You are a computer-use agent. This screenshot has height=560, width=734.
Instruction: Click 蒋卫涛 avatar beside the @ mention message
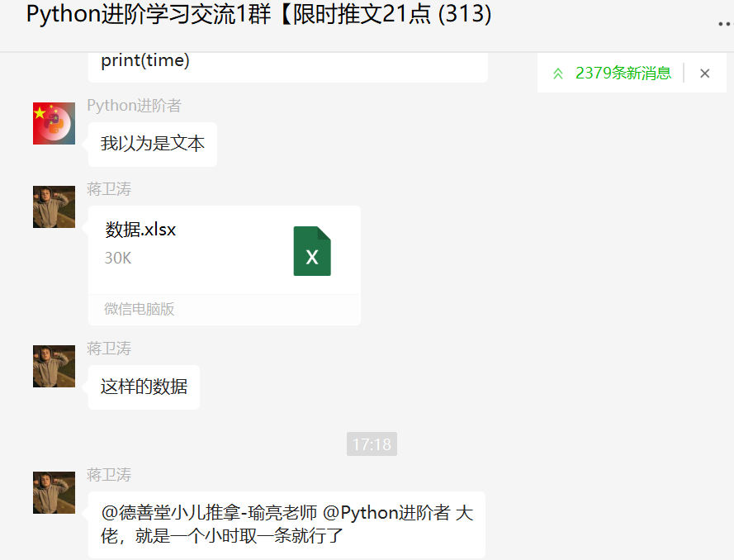point(54,492)
